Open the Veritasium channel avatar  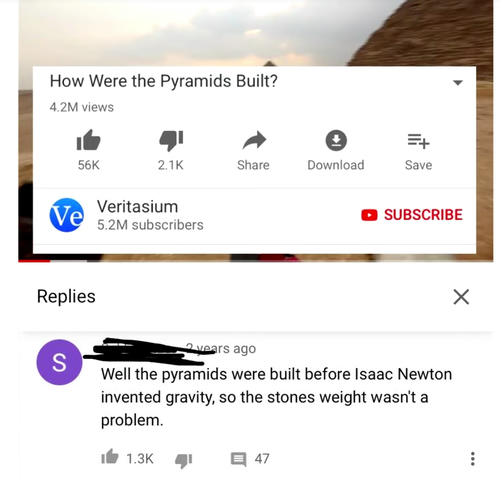[67, 215]
